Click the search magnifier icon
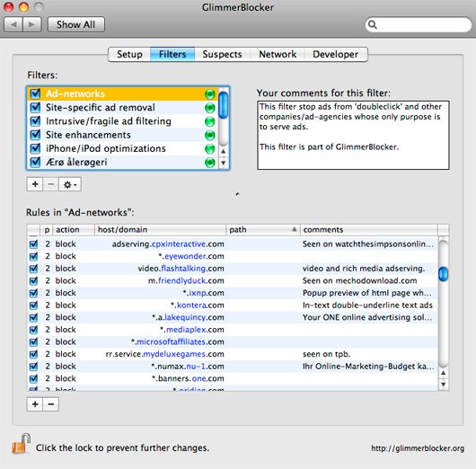 [x=373, y=24]
